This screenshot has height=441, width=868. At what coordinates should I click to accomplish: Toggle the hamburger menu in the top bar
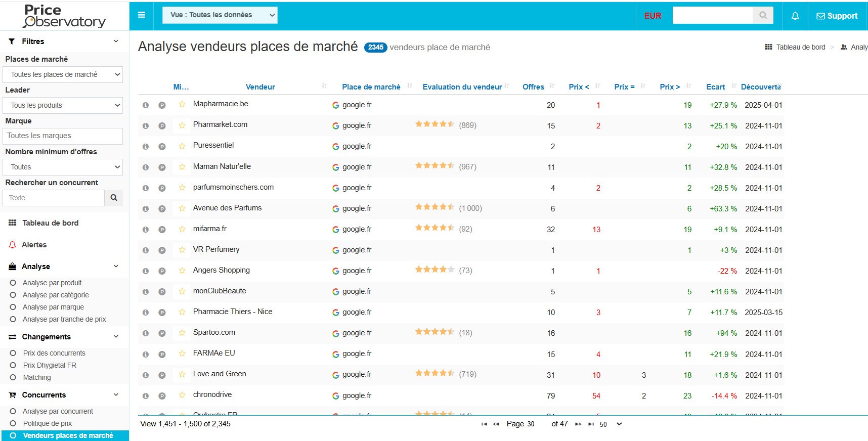tap(142, 15)
